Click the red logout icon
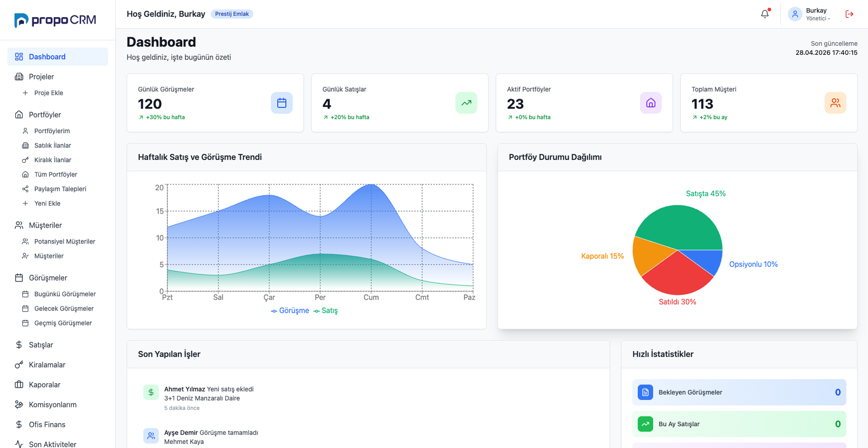The width and height of the screenshot is (868, 448). (x=849, y=14)
